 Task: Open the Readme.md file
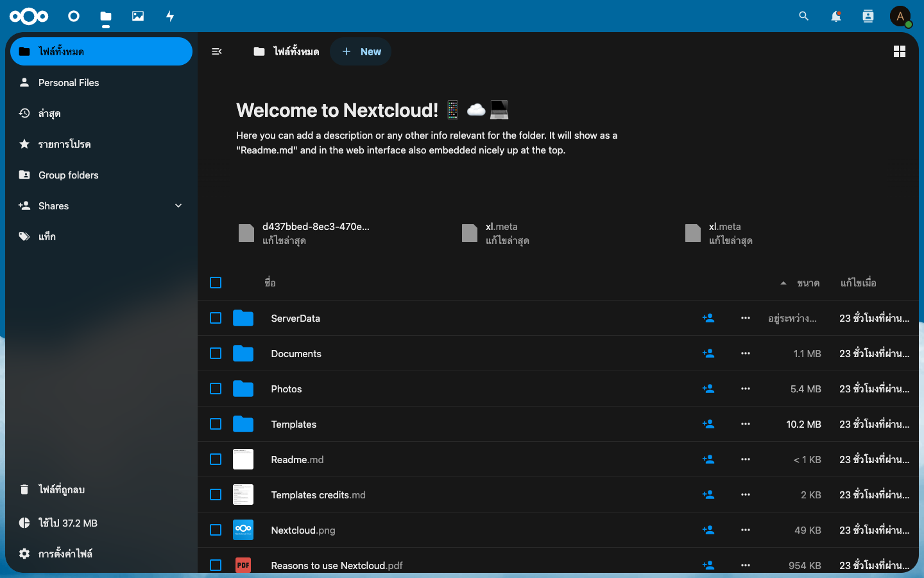(x=297, y=459)
